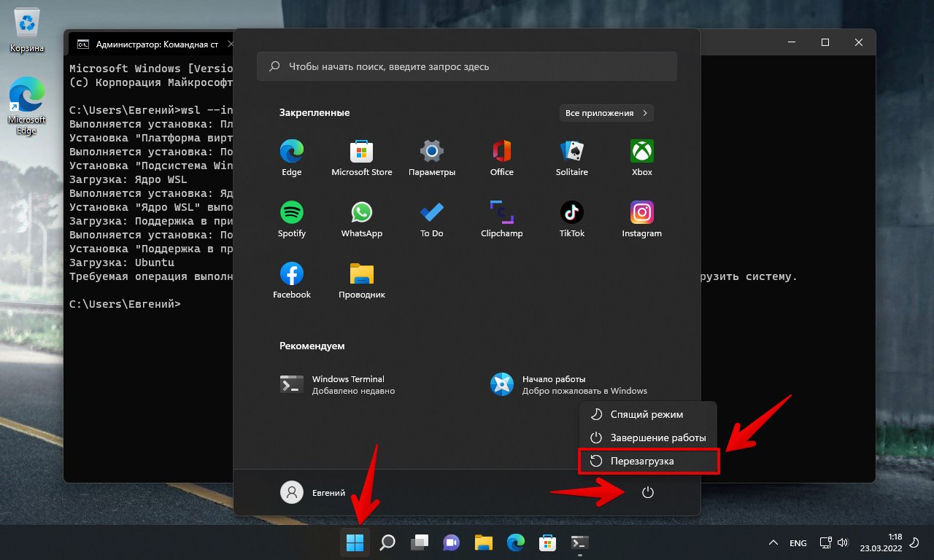Click 'Microsoft Windows [Versio' line in terminal
The image size is (934, 560).
click(x=151, y=69)
